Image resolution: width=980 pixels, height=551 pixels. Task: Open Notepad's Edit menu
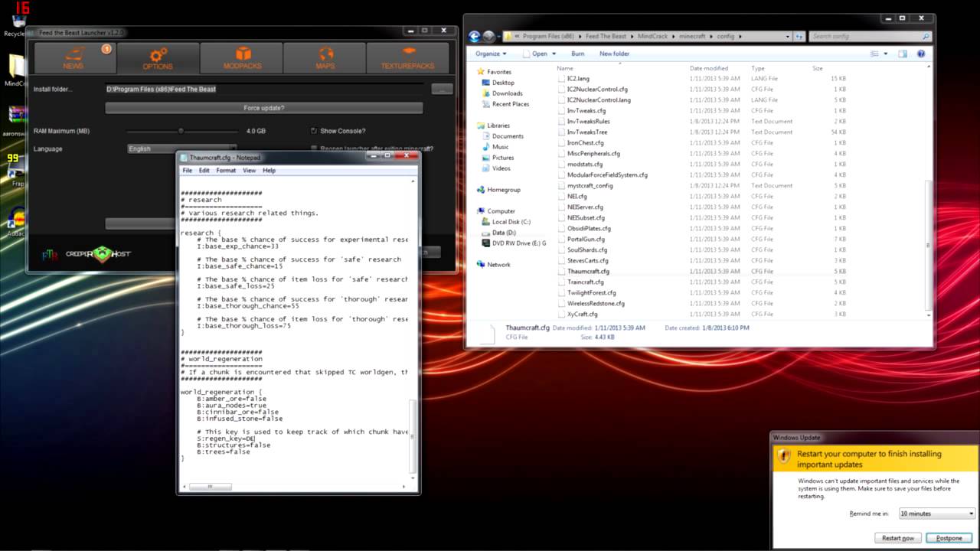click(204, 171)
